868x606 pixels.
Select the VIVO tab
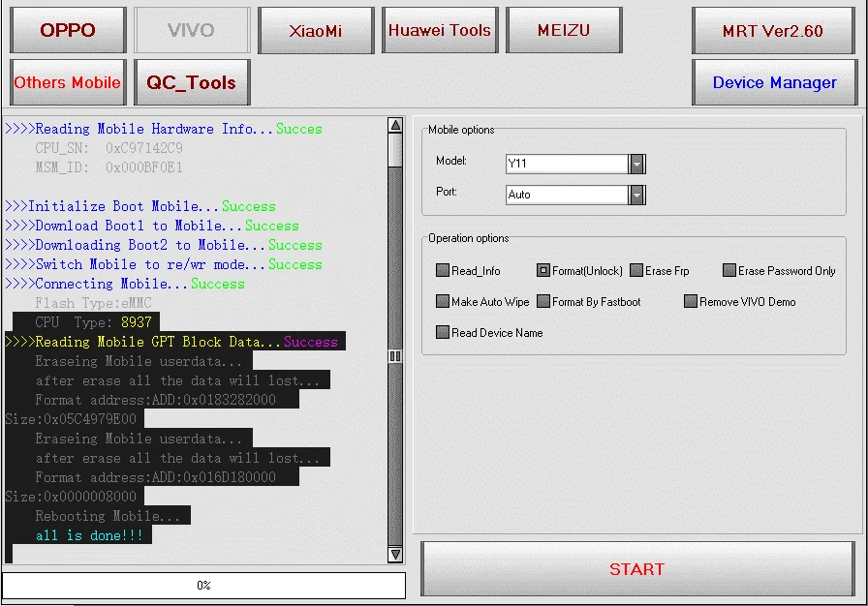tap(192, 30)
